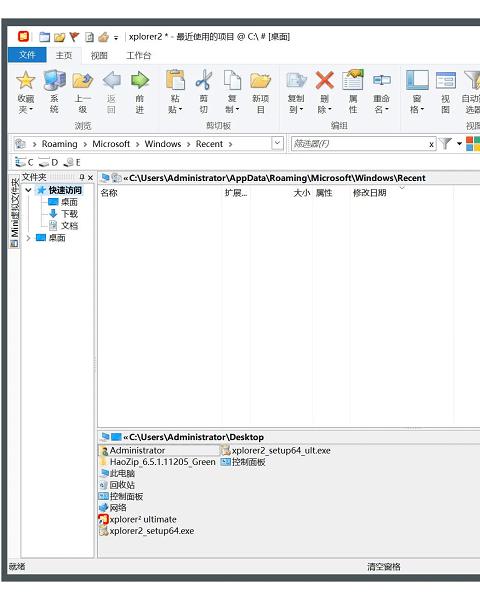The image size is (480, 600).
Task: Open the quick access toolbar customize arrow
Action: click(116, 38)
